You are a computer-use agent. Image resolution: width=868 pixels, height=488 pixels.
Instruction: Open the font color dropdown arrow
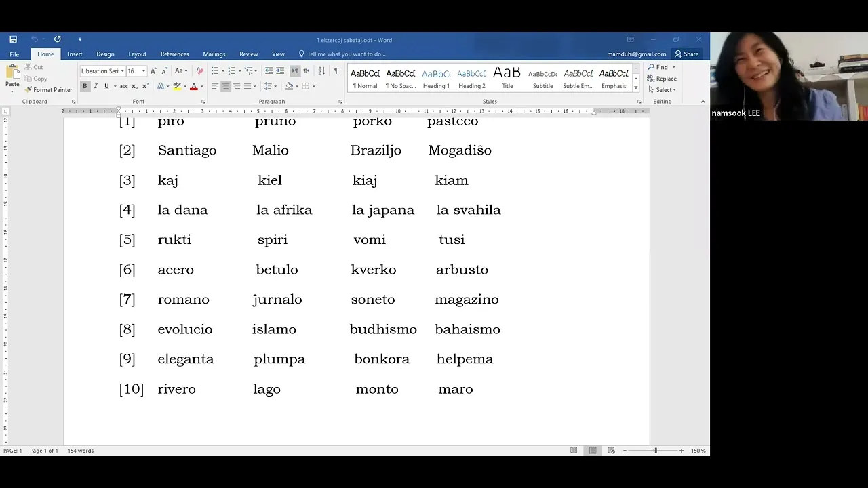[x=202, y=86]
